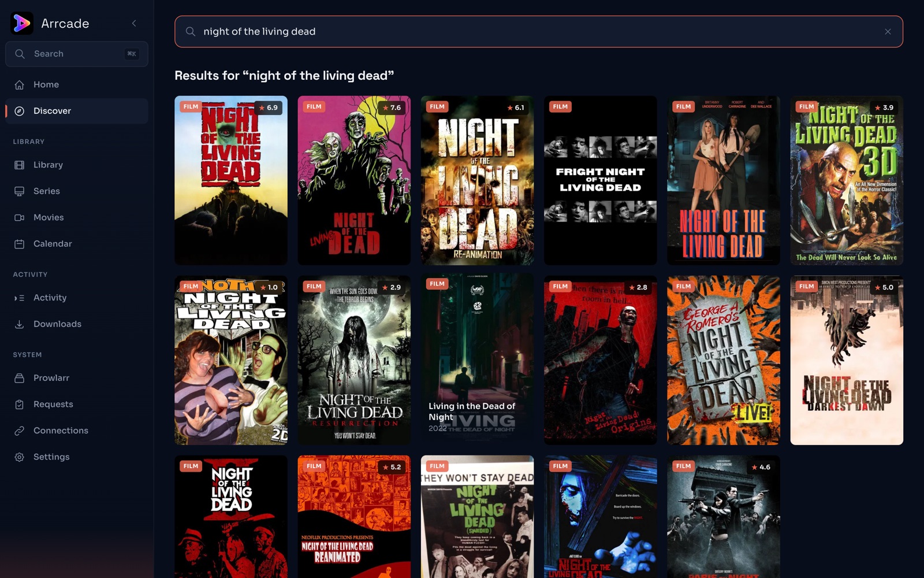
Task: Open Fright Night of the Living Dead poster
Action: 600,180
